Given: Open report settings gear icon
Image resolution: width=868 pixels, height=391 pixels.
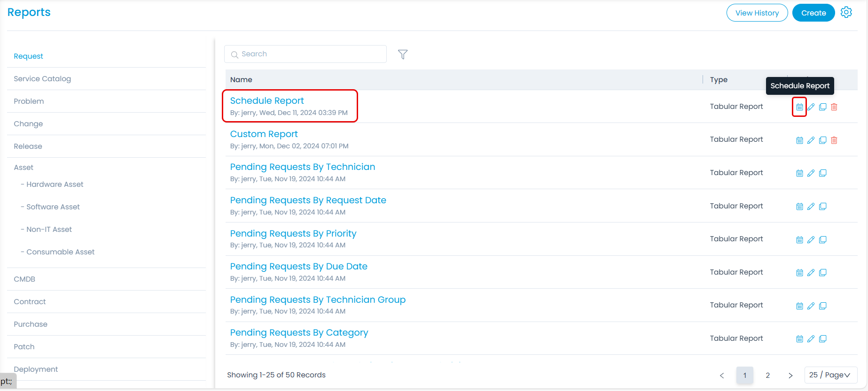Looking at the screenshot, I should (x=846, y=13).
